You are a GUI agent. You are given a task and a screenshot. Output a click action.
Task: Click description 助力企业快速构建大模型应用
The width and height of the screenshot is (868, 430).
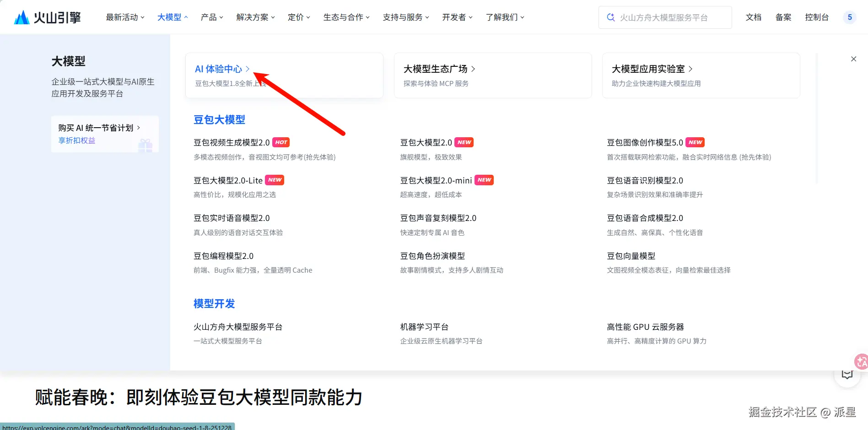click(656, 84)
